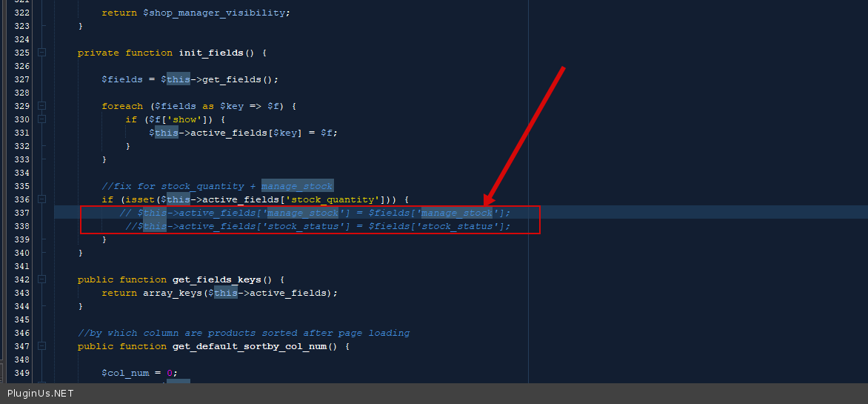Click line number 337 in gutter
The height and width of the screenshot is (404, 868).
click(21, 213)
